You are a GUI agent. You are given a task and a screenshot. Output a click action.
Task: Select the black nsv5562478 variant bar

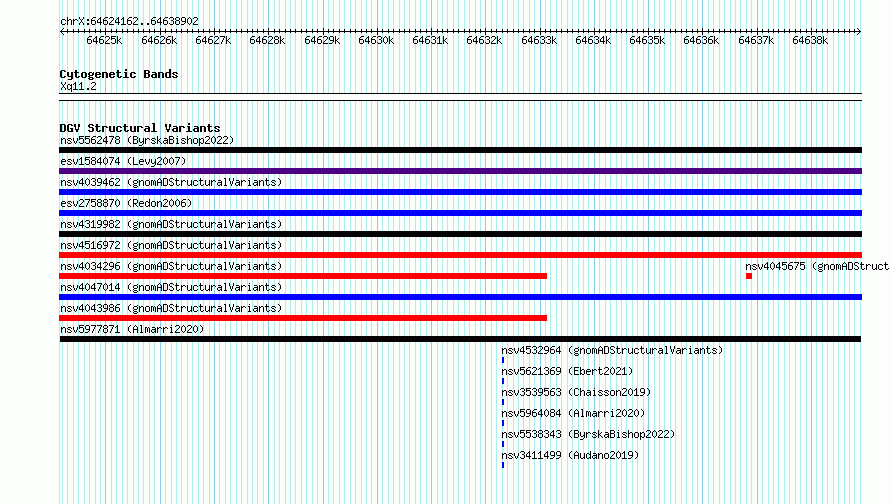[x=460, y=150]
